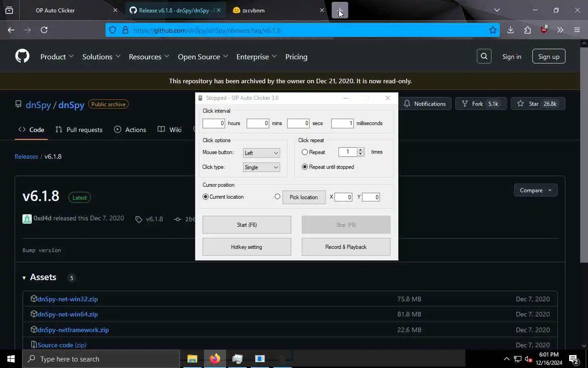This screenshot has width=588, height=368.
Task: Open the Compare dropdown
Action: point(536,190)
